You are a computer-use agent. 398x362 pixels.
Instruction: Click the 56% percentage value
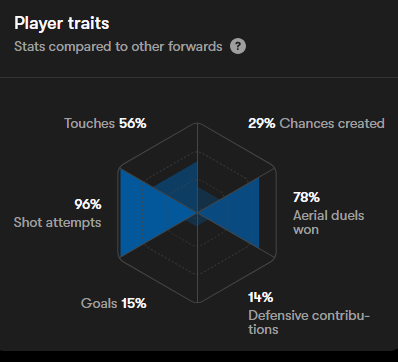click(133, 123)
